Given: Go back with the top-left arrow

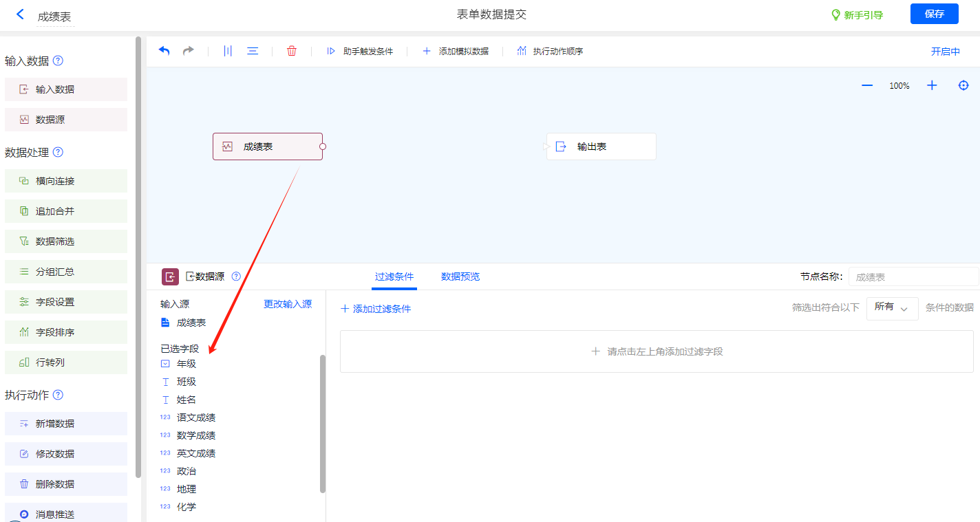Looking at the screenshot, I should coord(20,14).
